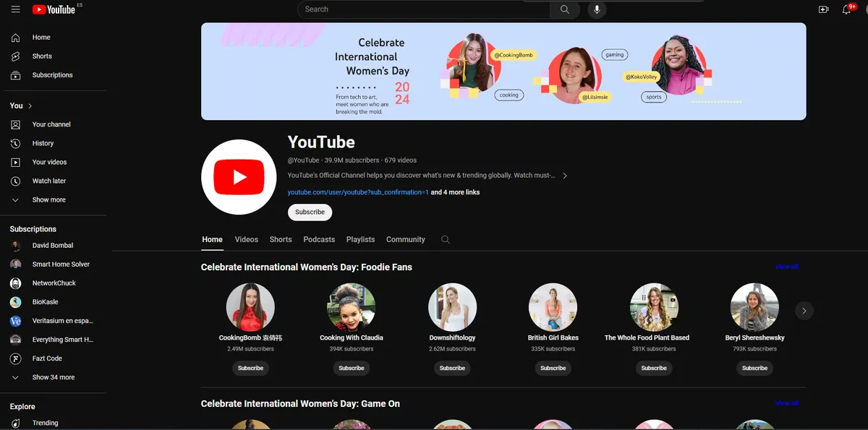Open Shorts from the sidebar
868x430 pixels.
click(x=42, y=56)
